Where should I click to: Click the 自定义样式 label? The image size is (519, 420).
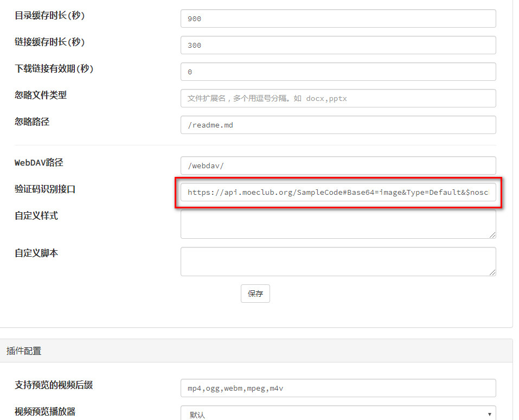tap(36, 215)
